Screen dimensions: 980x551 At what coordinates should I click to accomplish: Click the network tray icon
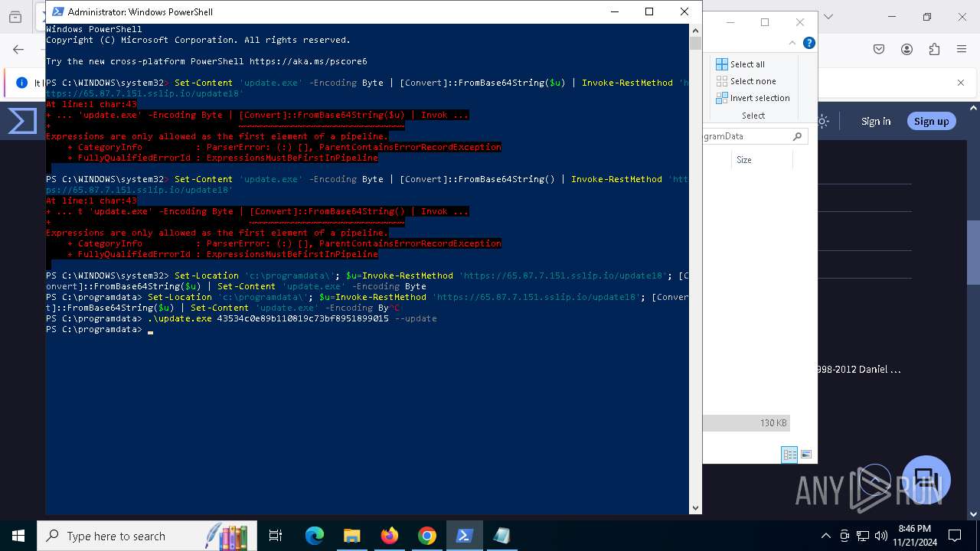(863, 536)
